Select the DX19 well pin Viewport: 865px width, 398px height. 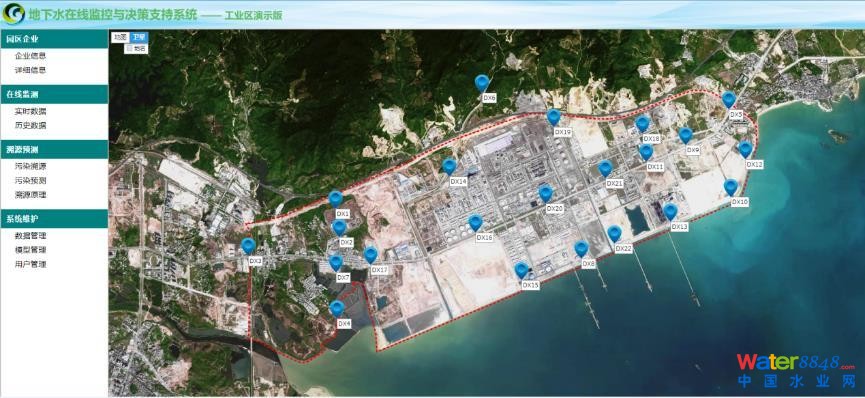[x=554, y=117]
